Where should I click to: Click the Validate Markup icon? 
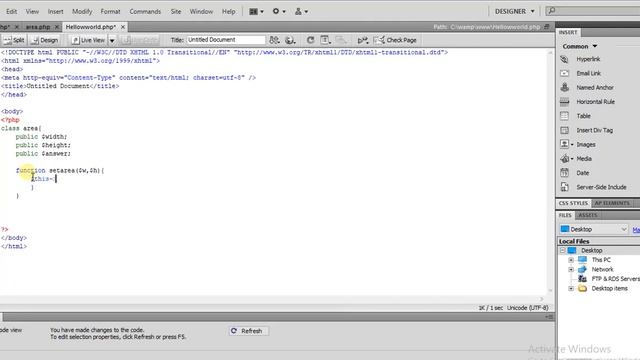(362, 40)
